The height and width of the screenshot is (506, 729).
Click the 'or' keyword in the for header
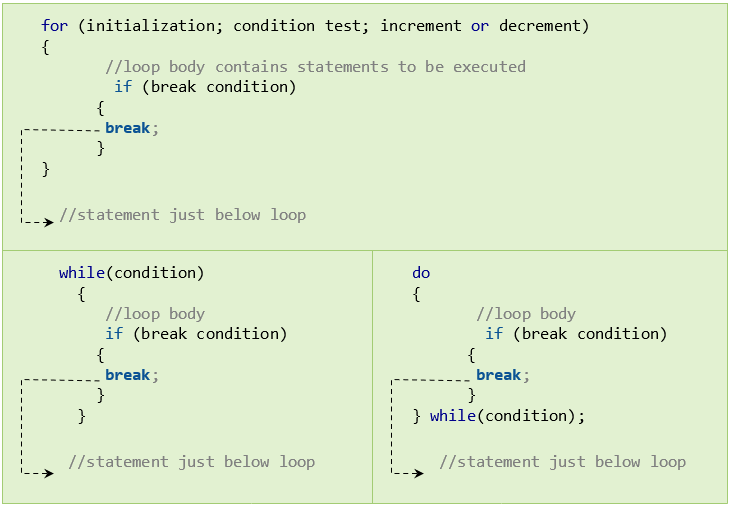480,26
